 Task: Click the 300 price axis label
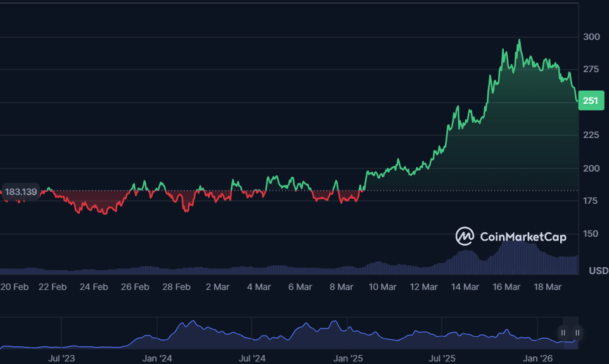(x=592, y=37)
